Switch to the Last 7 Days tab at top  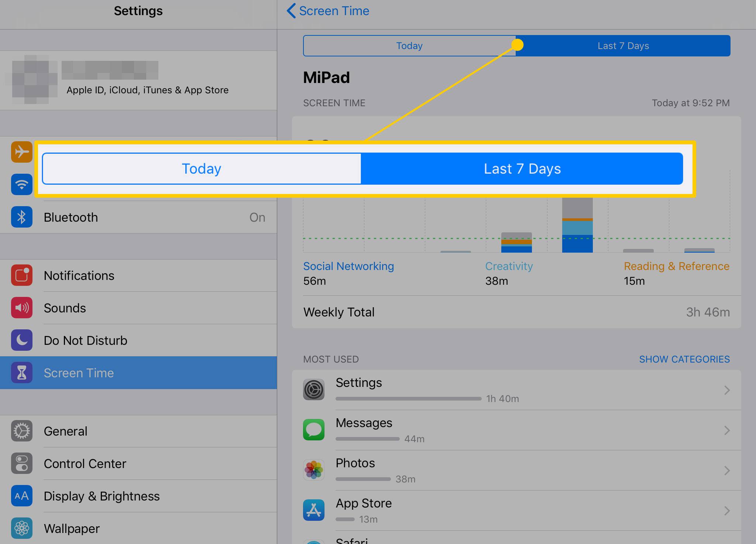tap(623, 46)
